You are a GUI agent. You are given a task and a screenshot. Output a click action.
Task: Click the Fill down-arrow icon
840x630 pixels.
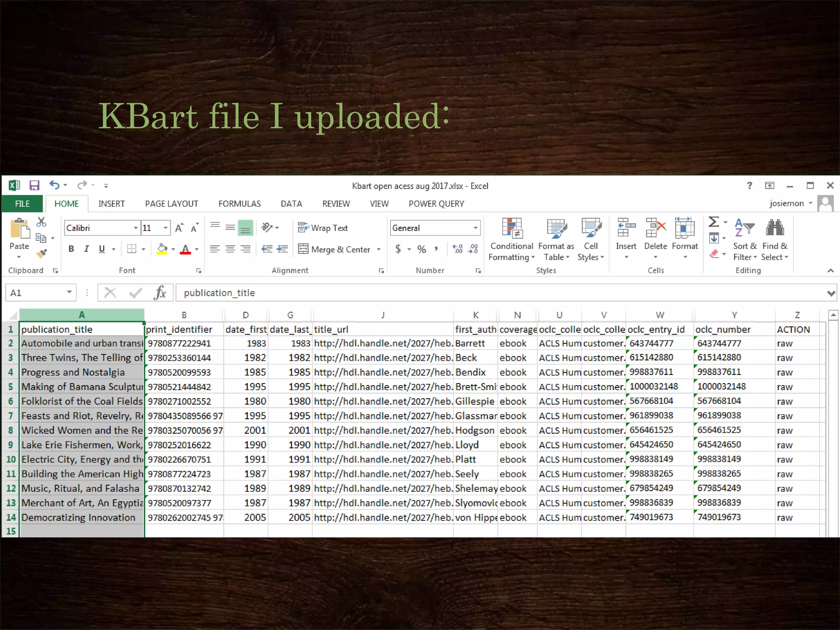click(714, 238)
